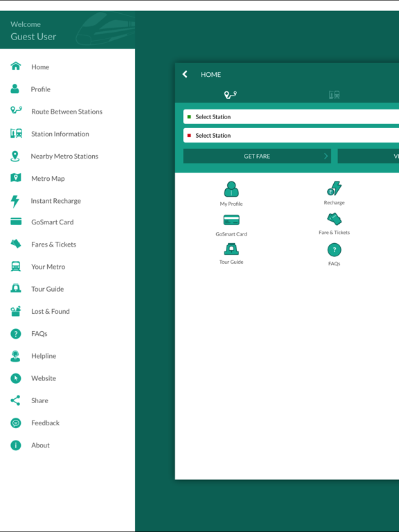The image size is (399, 532).
Task: Open Fare & Tickets tile on home screen
Action: coord(334,224)
